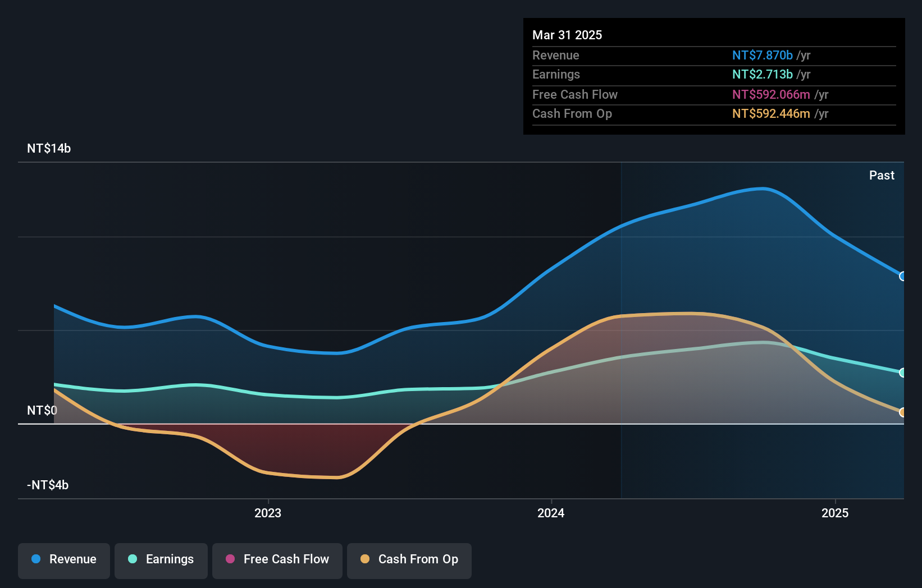
Task: Click the Mar 31 2025 tooltip date
Action: pyautogui.click(x=567, y=35)
